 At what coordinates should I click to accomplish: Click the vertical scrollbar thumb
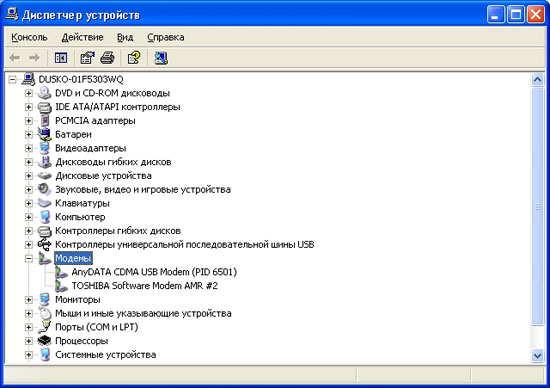[x=537, y=207]
